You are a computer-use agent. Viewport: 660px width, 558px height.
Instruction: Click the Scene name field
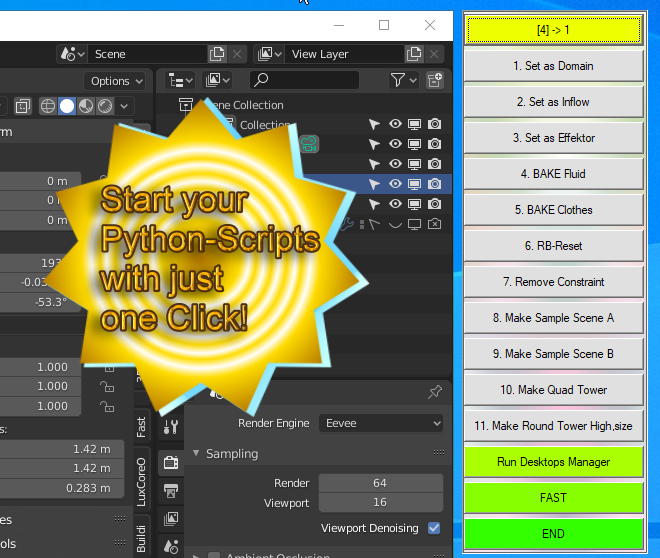[147, 54]
